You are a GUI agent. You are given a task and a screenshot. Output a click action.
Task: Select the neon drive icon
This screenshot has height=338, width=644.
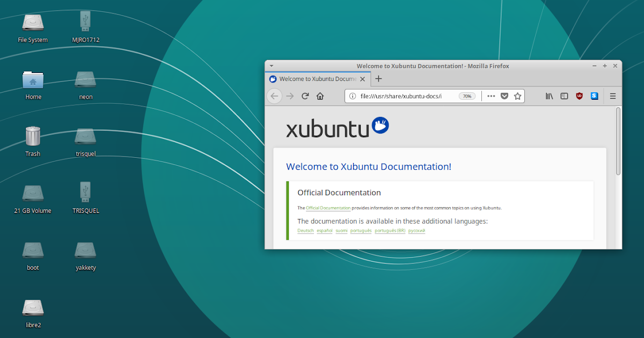pos(85,80)
